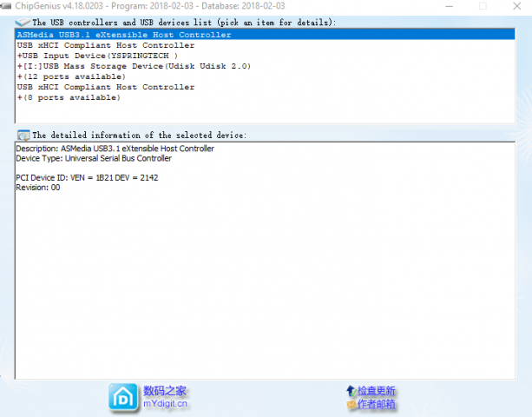This screenshot has height=417, width=532.
Task: Click the envelope icon beside 作者邮箱
Action: (351, 404)
